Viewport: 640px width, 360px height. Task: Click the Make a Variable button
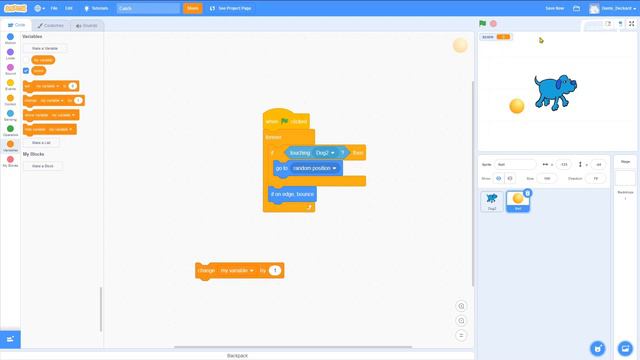[45, 48]
